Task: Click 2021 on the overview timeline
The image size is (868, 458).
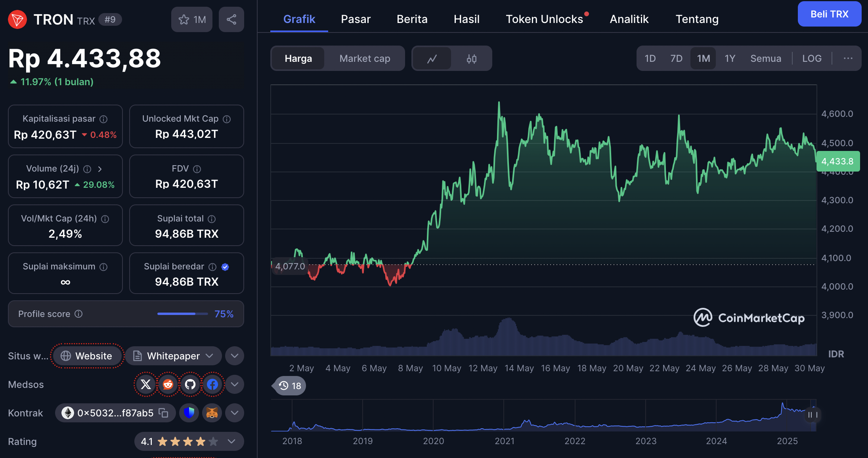Action: tap(505, 441)
